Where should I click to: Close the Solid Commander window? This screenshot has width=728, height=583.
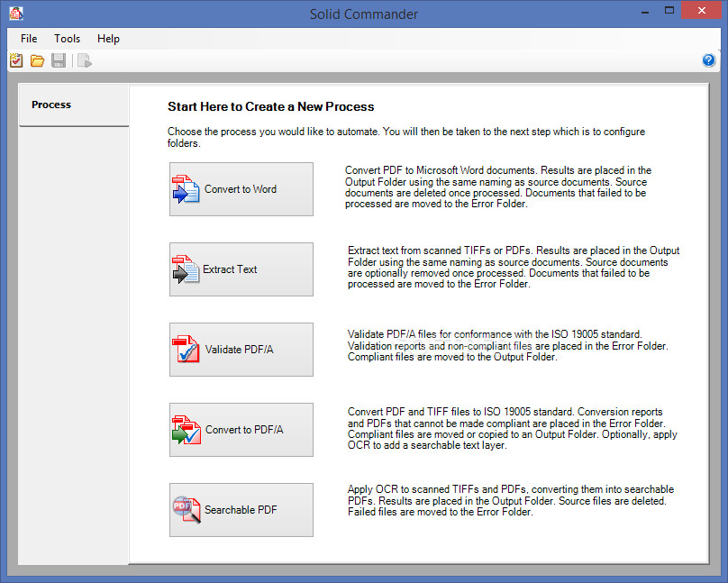(x=702, y=10)
